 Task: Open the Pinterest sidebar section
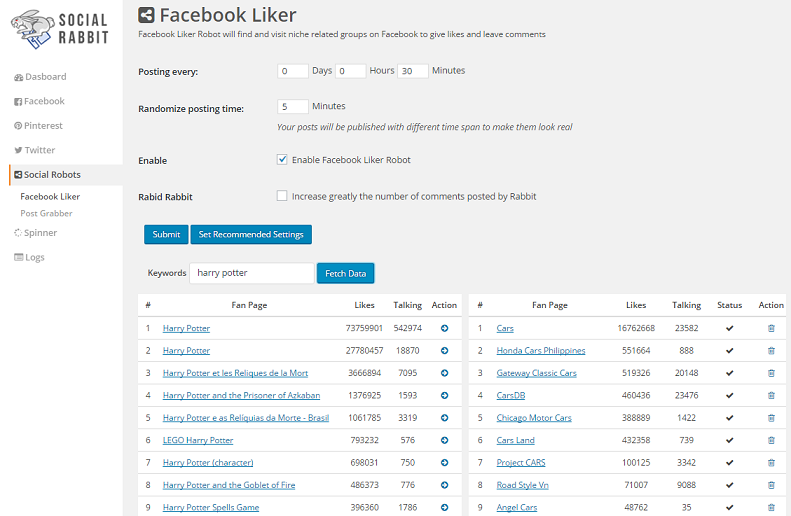(x=43, y=126)
